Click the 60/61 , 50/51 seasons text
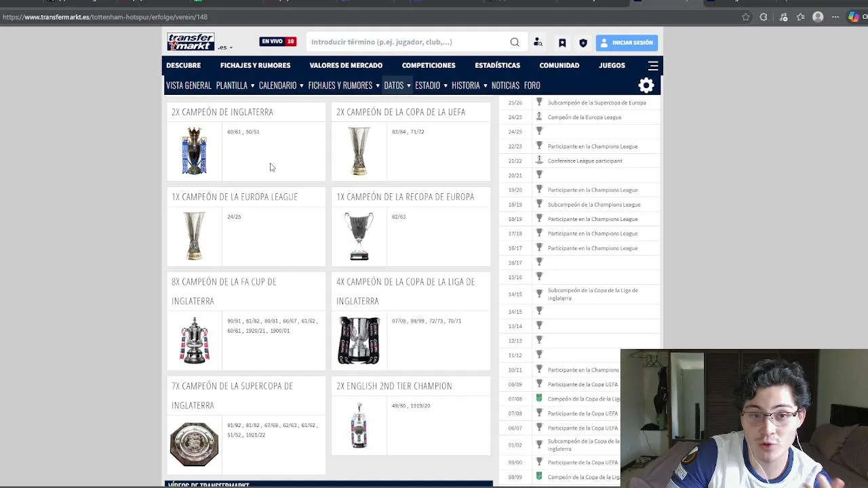The image size is (868, 488). click(243, 132)
